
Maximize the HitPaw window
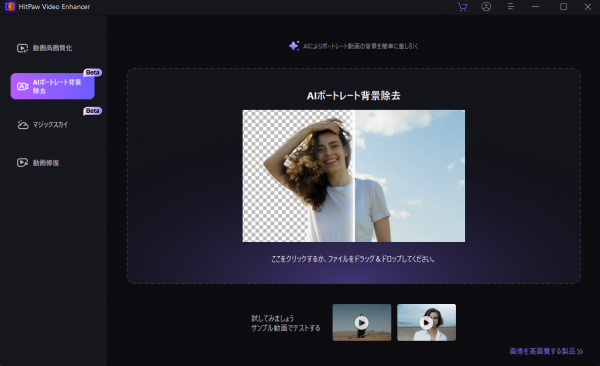coord(563,7)
